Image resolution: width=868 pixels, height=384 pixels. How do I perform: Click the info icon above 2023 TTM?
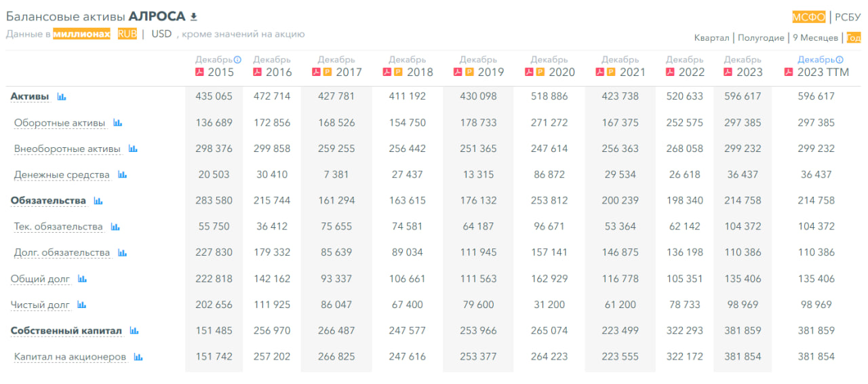(840, 60)
